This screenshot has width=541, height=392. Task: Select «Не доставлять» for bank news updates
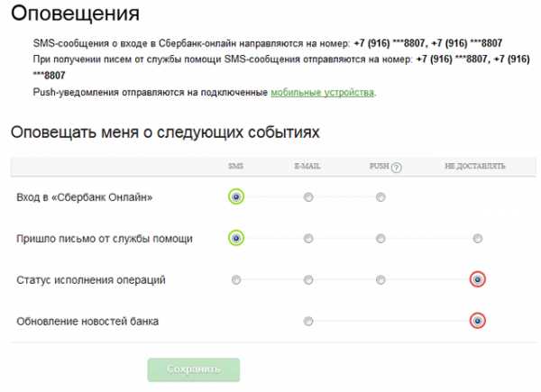click(x=477, y=321)
